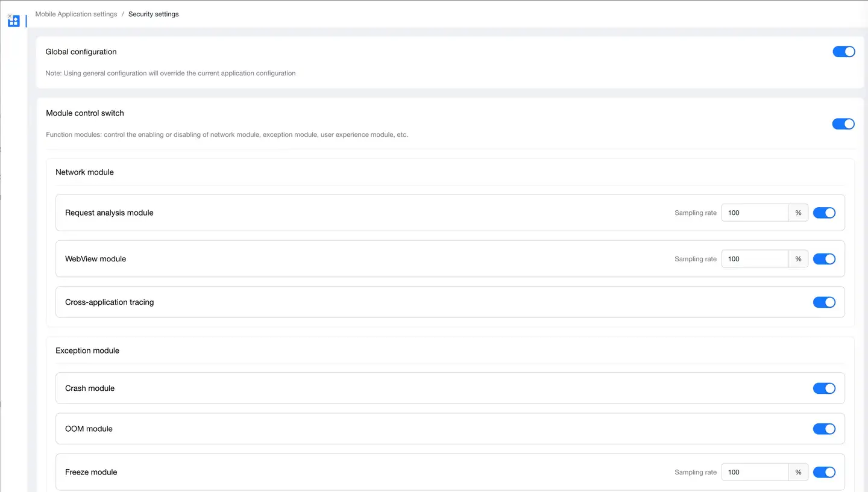Click the Security settings breadcrumb

(x=153, y=14)
